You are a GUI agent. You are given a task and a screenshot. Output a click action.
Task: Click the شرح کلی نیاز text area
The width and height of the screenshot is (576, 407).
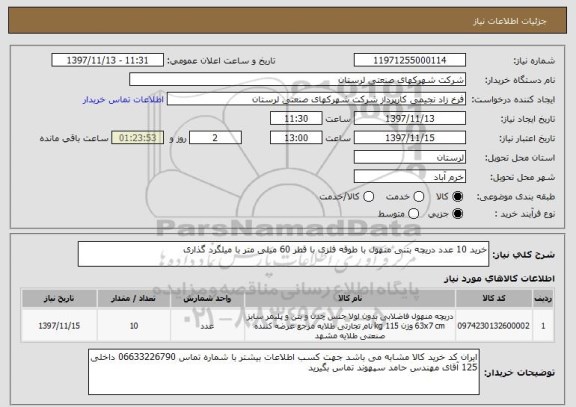283,254
